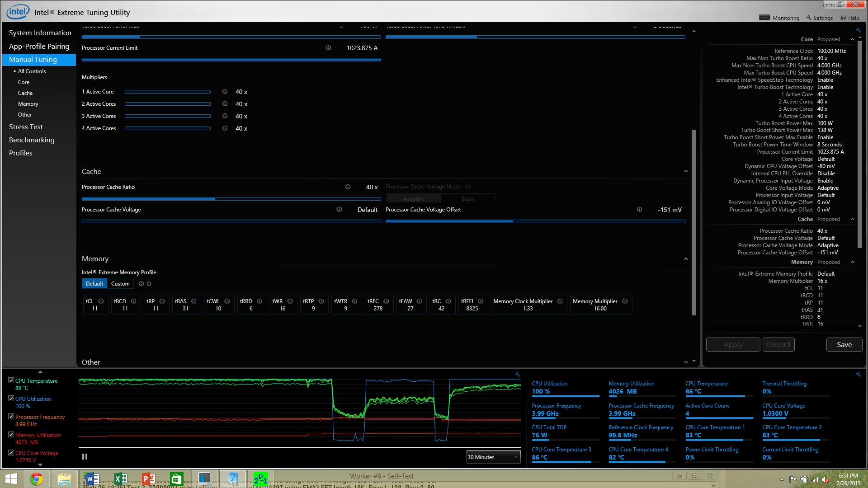Move the monitored items list up with the arrow
The image size is (868, 488).
pos(40,372)
